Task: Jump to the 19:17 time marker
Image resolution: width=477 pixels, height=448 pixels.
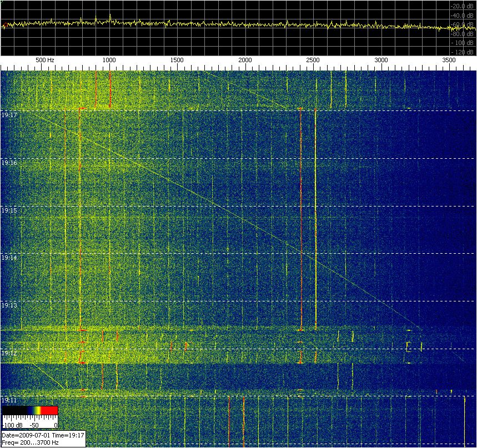Action: click(9, 115)
